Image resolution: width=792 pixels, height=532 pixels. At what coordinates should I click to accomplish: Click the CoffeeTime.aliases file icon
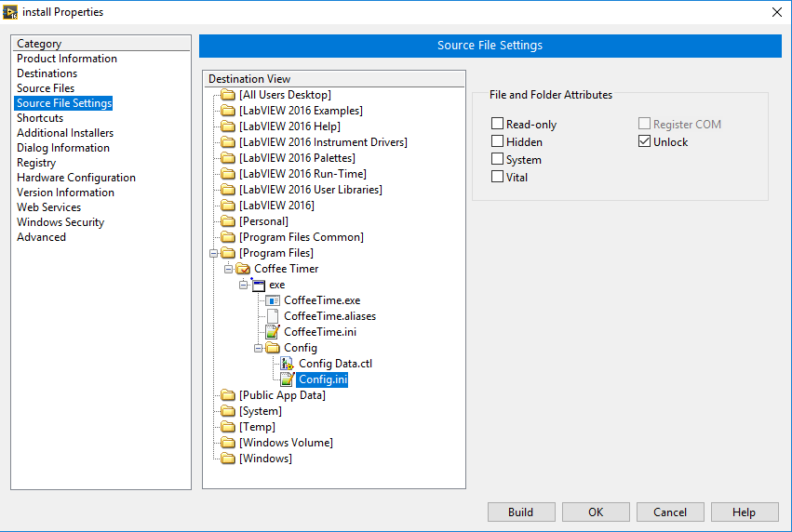pos(273,316)
